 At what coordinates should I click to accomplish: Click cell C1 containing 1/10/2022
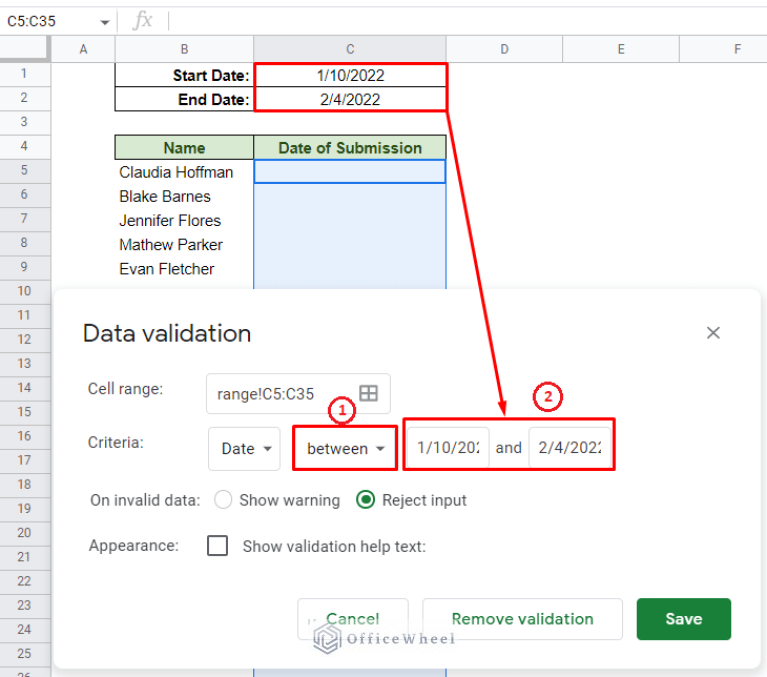[x=350, y=75]
